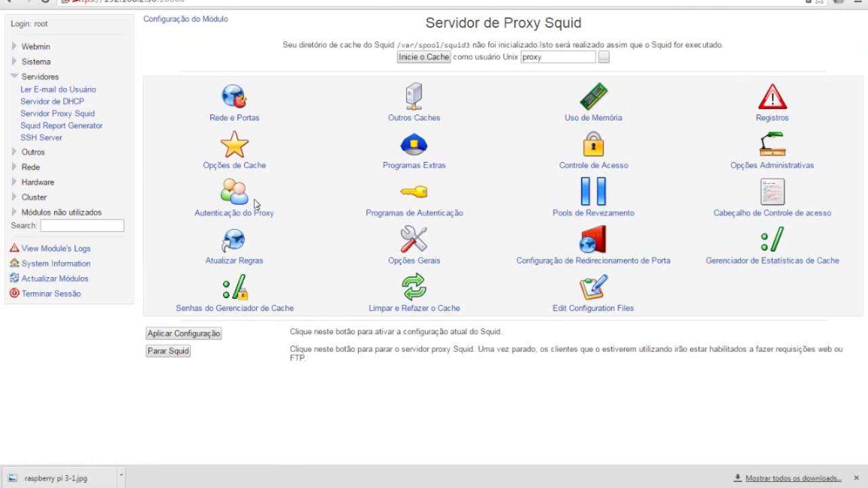Screen dimensions: 868x488
Task: Expand the Outros category in sidebar
Action: (x=14, y=152)
